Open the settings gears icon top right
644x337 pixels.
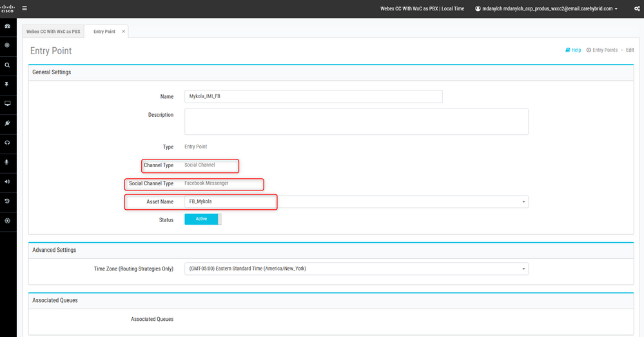[x=637, y=8]
